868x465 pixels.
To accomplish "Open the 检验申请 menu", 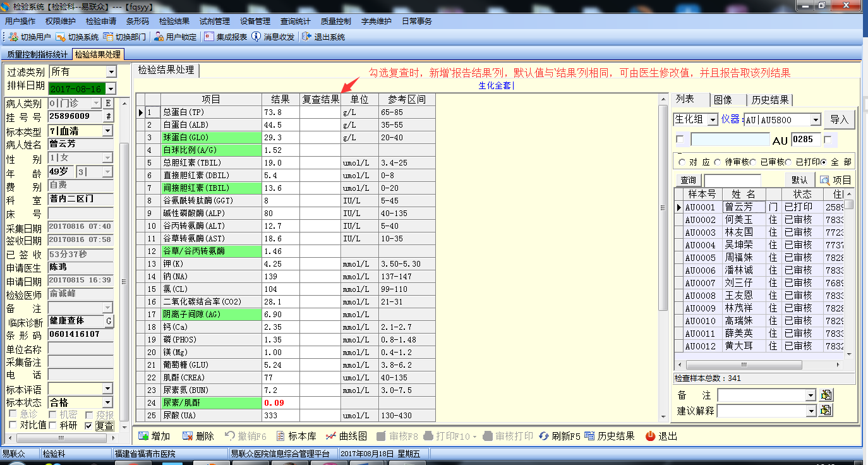I will [101, 21].
